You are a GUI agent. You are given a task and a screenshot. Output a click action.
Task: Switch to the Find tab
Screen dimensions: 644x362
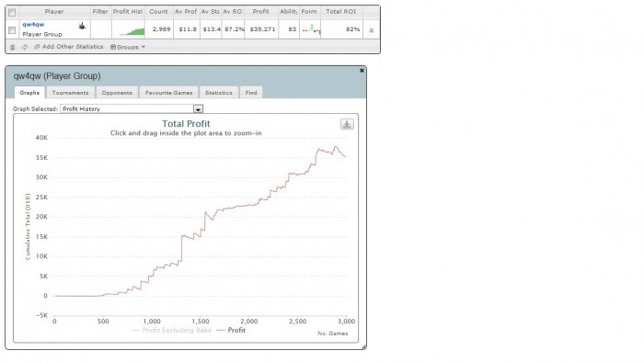(251, 93)
